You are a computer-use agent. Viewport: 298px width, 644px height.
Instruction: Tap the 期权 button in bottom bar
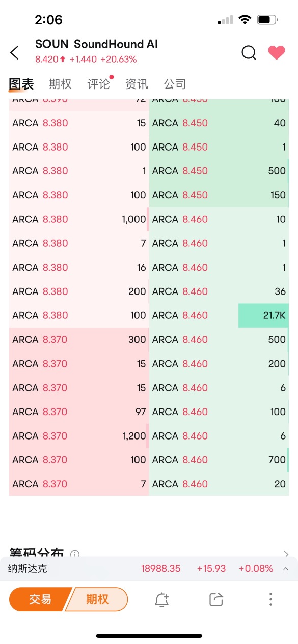click(97, 599)
